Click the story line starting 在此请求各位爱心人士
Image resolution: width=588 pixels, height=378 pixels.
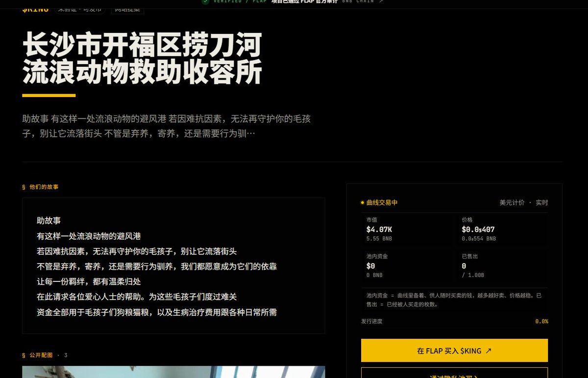point(137,297)
